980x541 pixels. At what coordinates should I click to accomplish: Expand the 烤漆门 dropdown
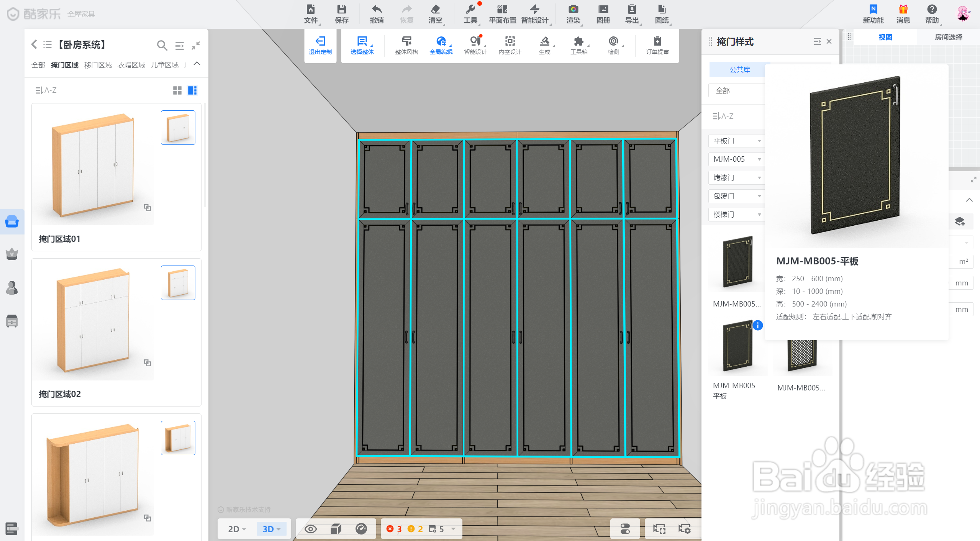point(736,178)
